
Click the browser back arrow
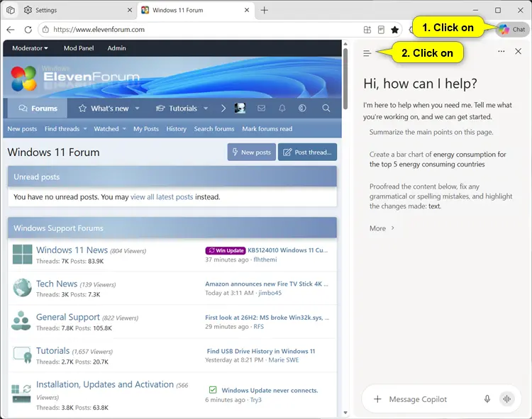coord(11,30)
